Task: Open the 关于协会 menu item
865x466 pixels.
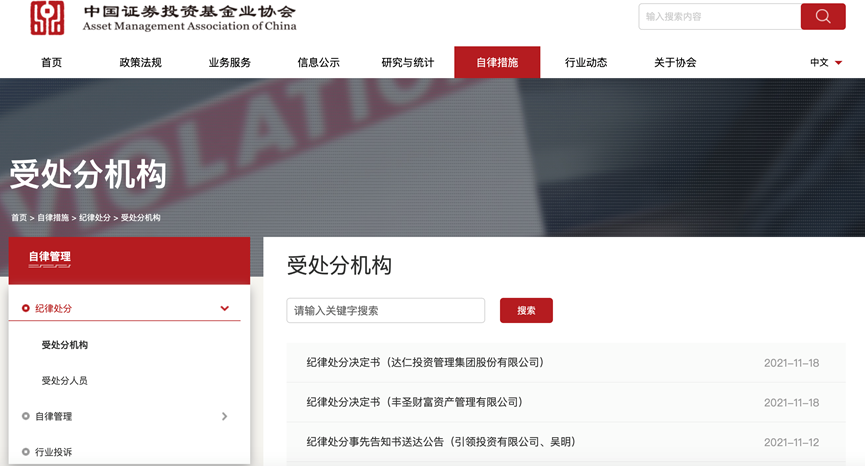Action: tap(675, 62)
